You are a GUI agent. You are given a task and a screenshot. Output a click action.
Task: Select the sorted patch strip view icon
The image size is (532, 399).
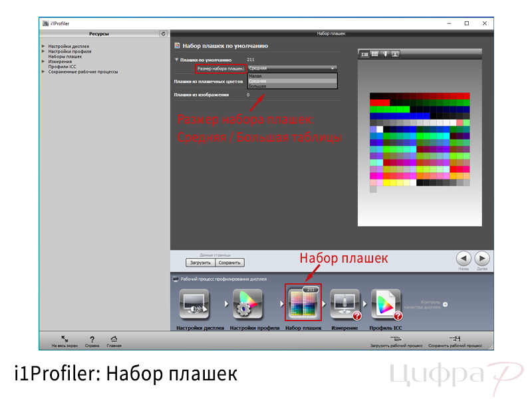(x=364, y=54)
